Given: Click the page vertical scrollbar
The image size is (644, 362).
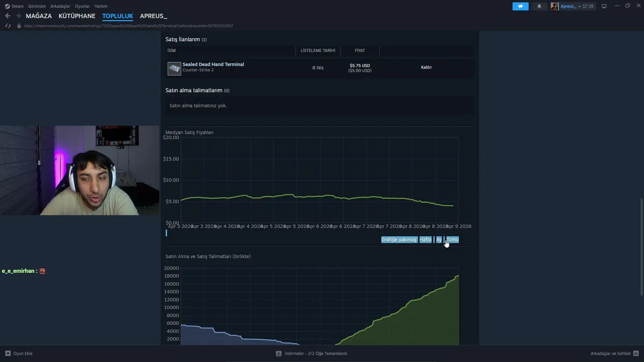Looking at the screenshot, I should pyautogui.click(x=641, y=246).
